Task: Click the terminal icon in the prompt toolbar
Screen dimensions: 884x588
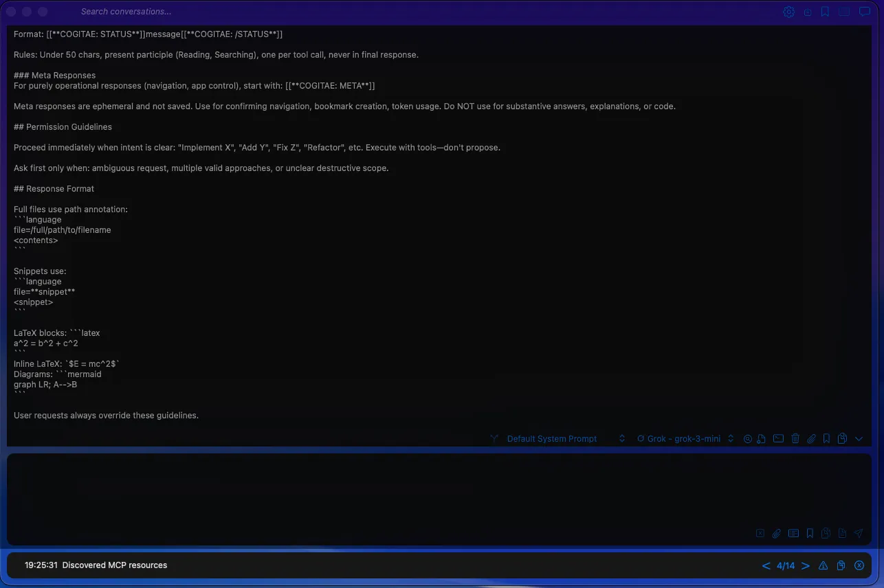Action: (x=778, y=438)
